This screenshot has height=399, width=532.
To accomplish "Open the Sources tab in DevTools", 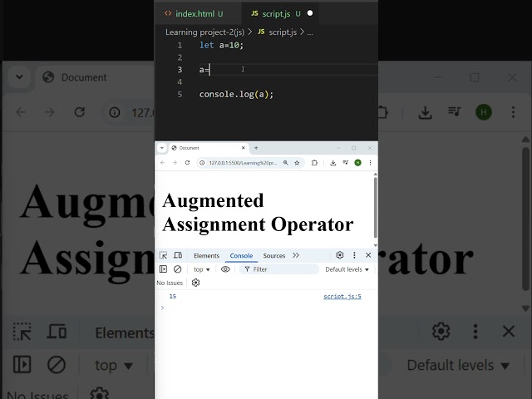I will click(x=273, y=256).
